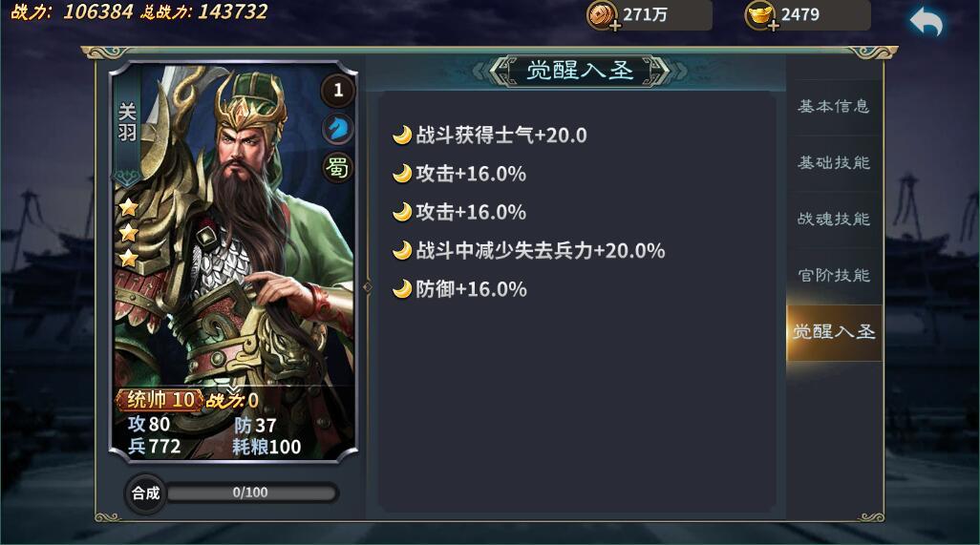
Task: Switch to 基础技能 tab
Action: point(834,163)
